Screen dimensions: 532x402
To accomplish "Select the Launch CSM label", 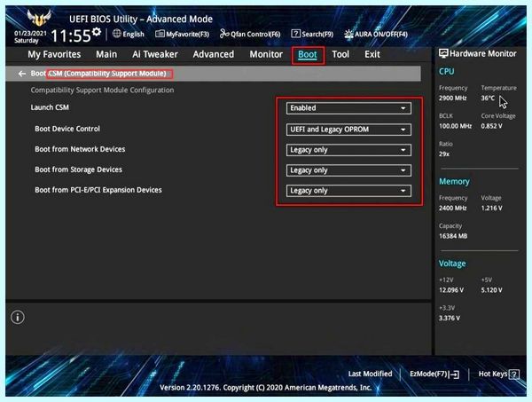I will click(x=50, y=107).
